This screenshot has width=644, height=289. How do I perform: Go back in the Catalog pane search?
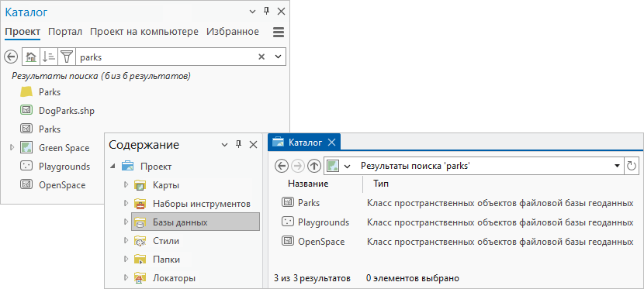(x=11, y=57)
